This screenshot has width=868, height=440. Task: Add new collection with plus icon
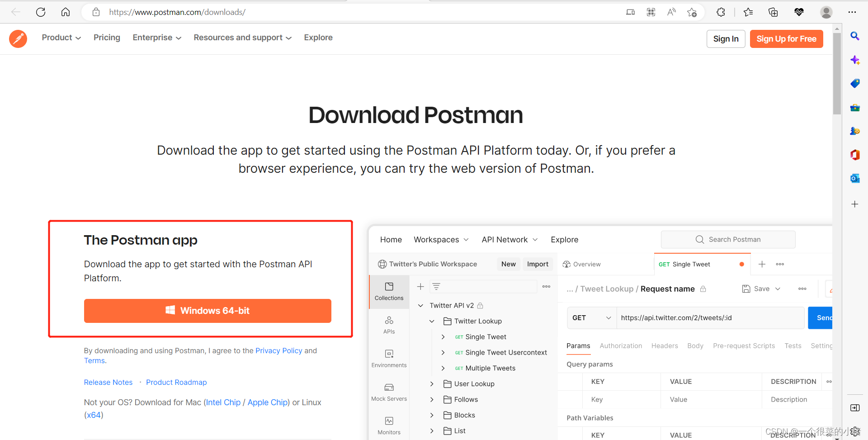click(420, 286)
